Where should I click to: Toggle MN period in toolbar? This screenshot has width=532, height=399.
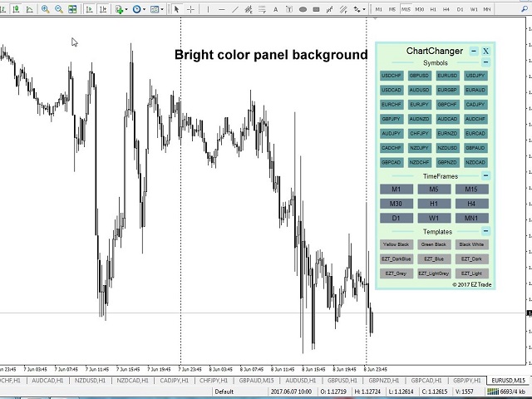tap(487, 9)
